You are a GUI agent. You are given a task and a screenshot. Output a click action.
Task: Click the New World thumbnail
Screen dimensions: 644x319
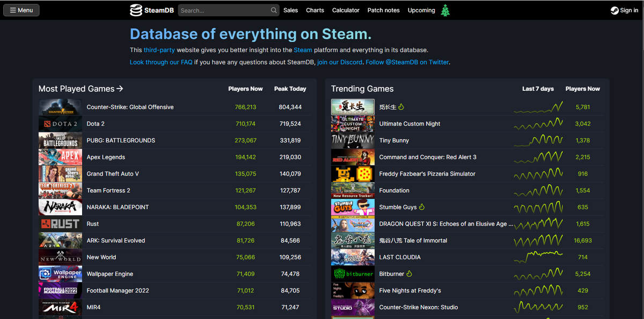60,257
